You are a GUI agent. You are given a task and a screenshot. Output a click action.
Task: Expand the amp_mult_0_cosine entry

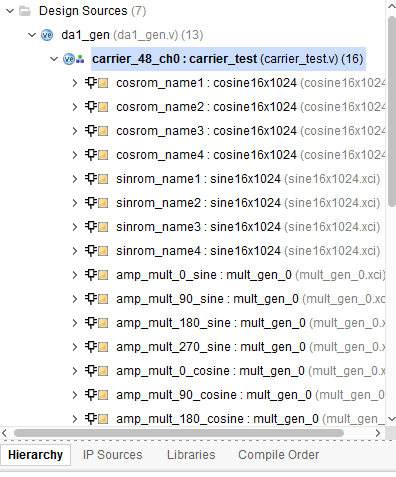75,371
